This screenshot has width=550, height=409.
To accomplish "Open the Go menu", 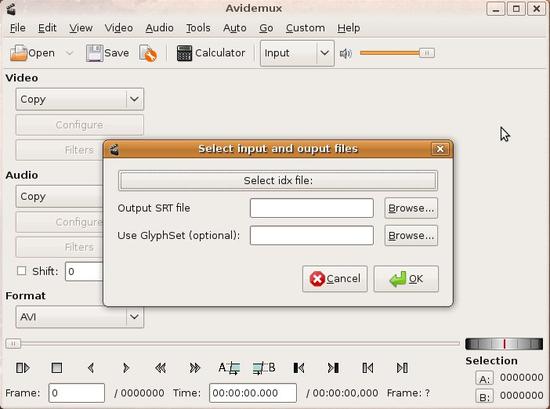I will (x=266, y=28).
